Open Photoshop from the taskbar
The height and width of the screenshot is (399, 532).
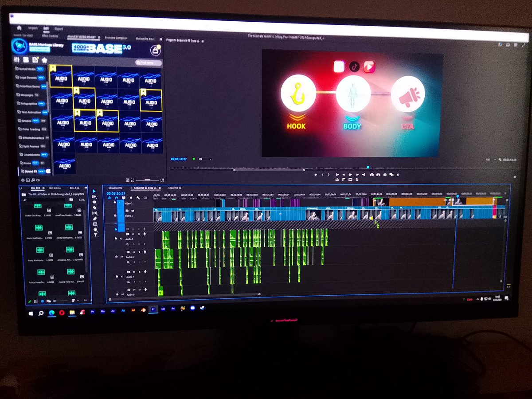123,311
